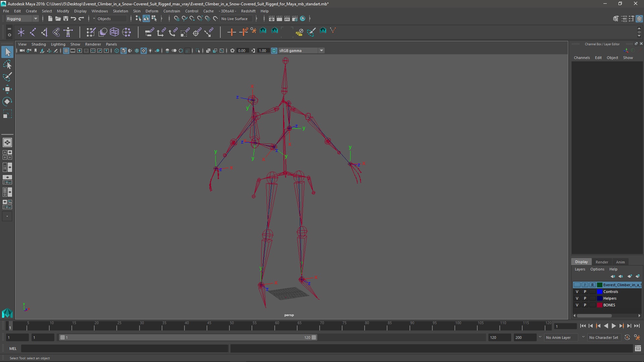Drag the timeline playhead slider
The image size is (644, 362).
10,326
